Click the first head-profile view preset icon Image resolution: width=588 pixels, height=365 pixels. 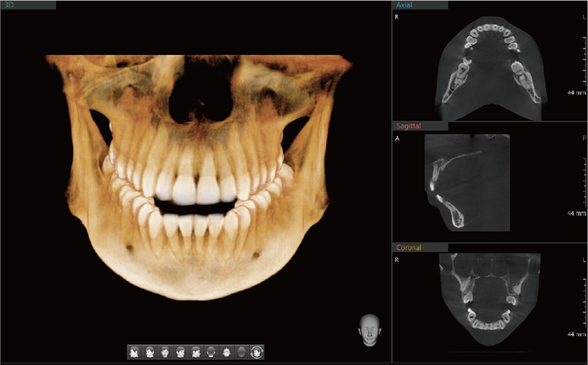click(x=135, y=352)
